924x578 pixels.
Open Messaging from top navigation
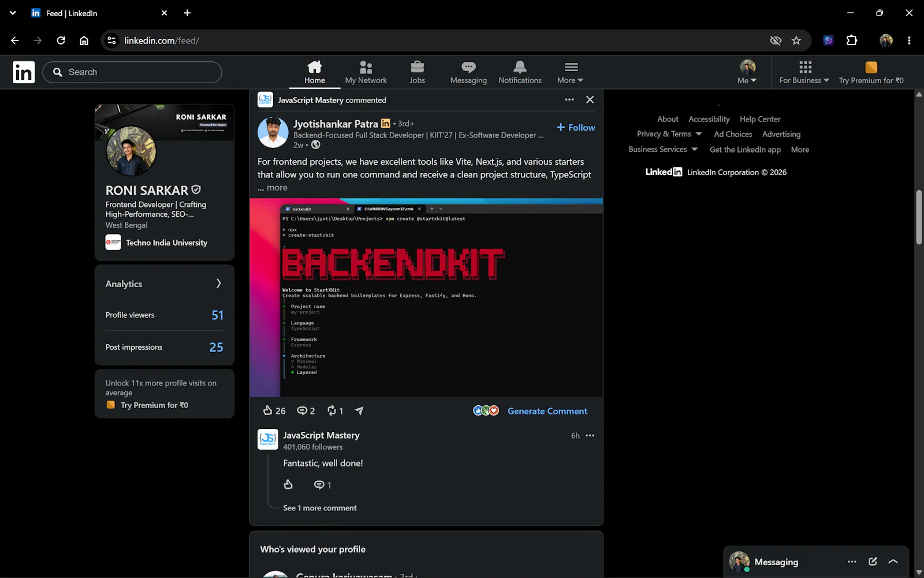pos(468,73)
